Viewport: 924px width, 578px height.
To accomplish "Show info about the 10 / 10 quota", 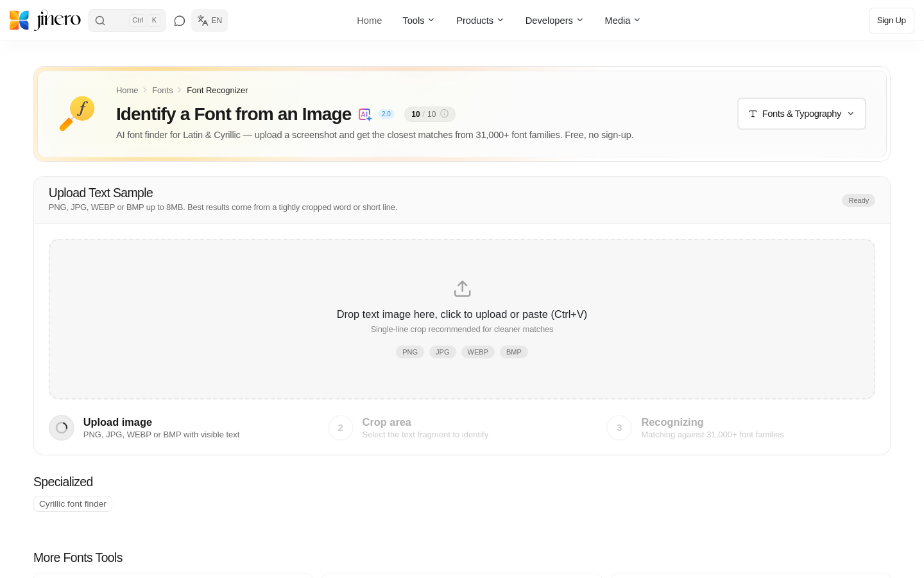I will [444, 114].
